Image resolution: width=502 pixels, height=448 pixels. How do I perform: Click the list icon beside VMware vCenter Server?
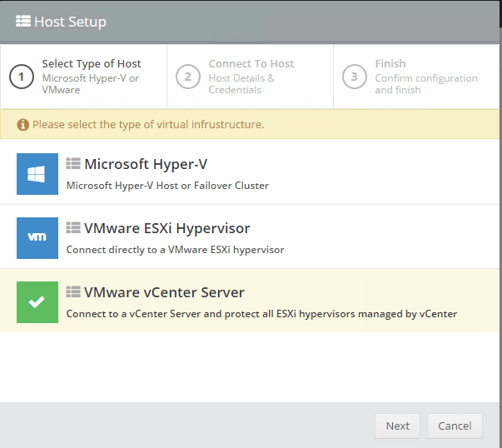tap(73, 292)
